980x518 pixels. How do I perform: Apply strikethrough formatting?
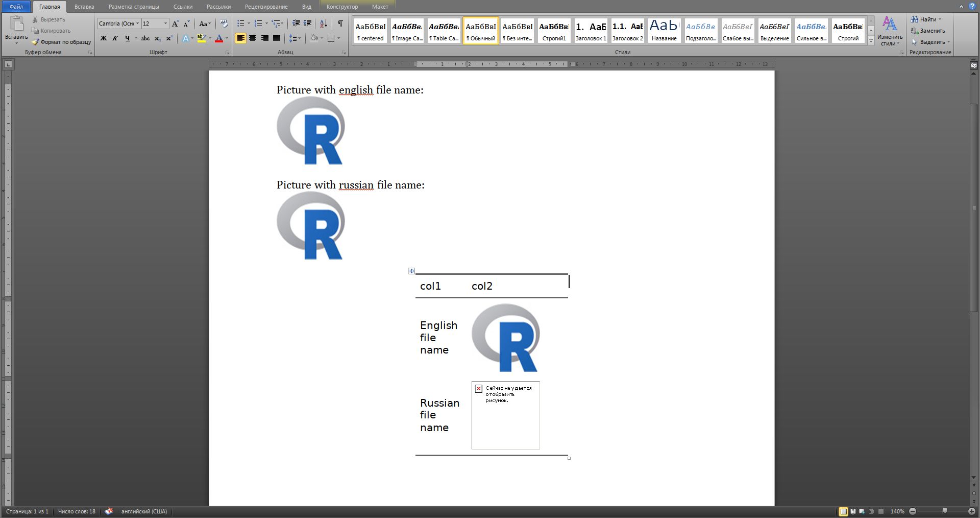click(145, 38)
